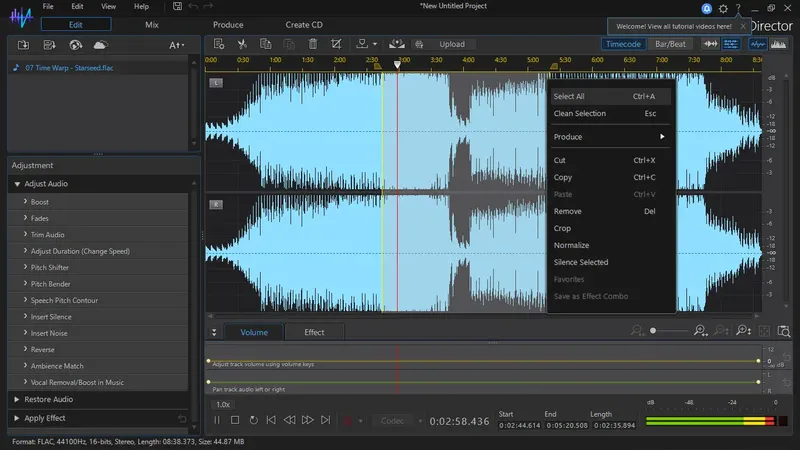The width and height of the screenshot is (800, 450).
Task: Choose Normalize from the context menu
Action: coord(571,245)
